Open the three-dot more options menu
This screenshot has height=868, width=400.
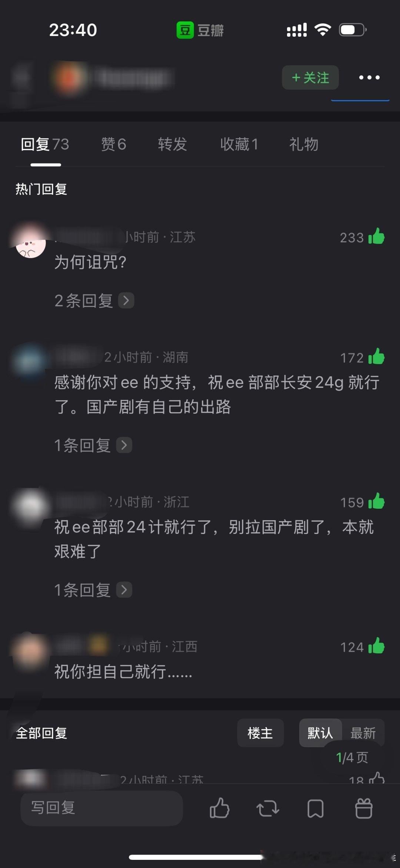(369, 77)
